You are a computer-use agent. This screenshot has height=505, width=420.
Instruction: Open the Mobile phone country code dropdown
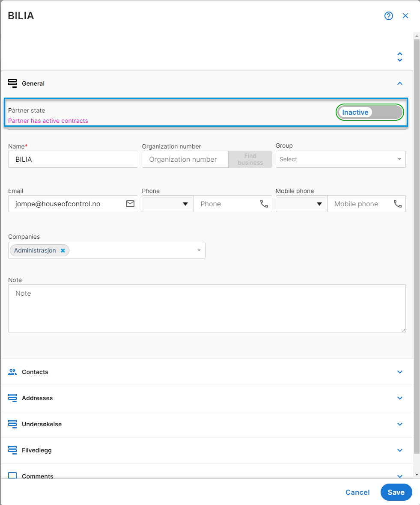pyautogui.click(x=301, y=204)
